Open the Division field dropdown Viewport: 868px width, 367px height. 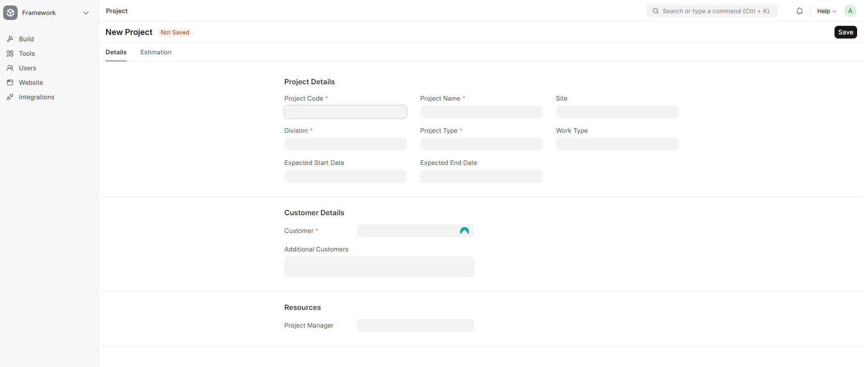345,144
